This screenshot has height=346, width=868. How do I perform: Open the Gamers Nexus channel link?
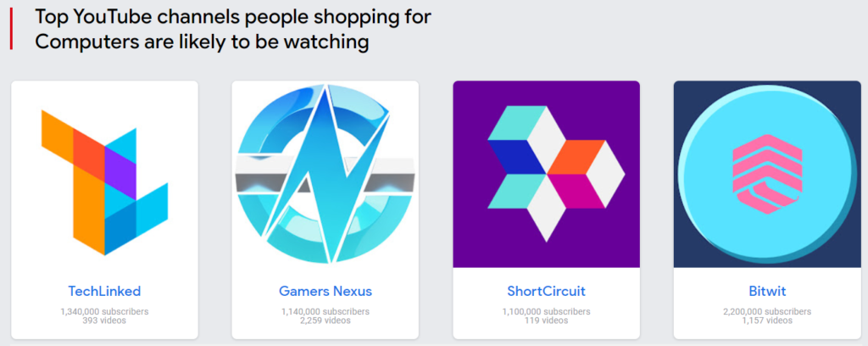[x=325, y=291]
